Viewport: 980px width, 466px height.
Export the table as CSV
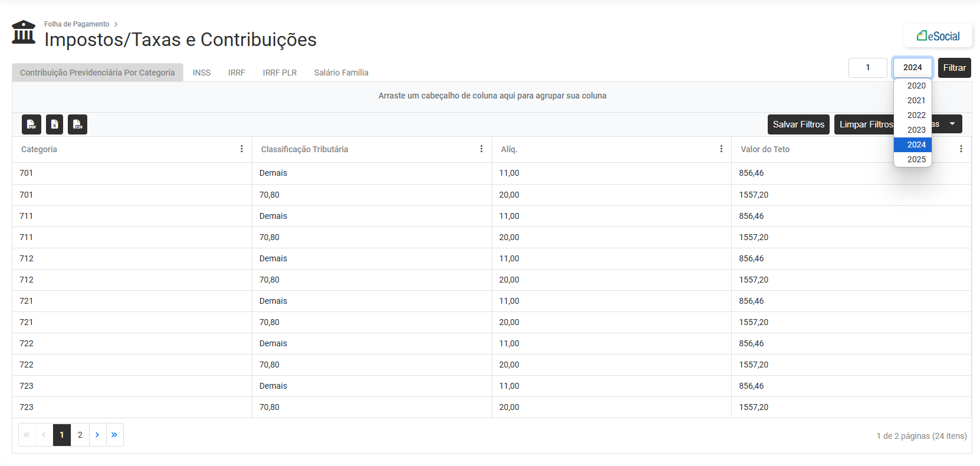click(x=77, y=124)
